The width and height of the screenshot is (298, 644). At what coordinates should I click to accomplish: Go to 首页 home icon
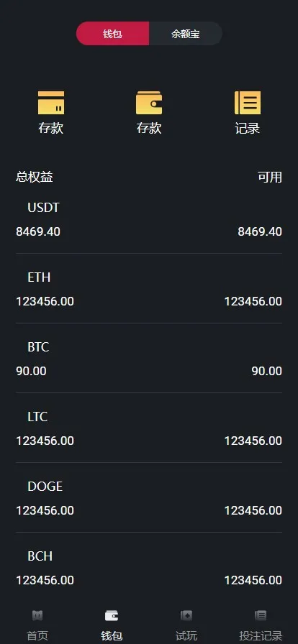coord(37,615)
